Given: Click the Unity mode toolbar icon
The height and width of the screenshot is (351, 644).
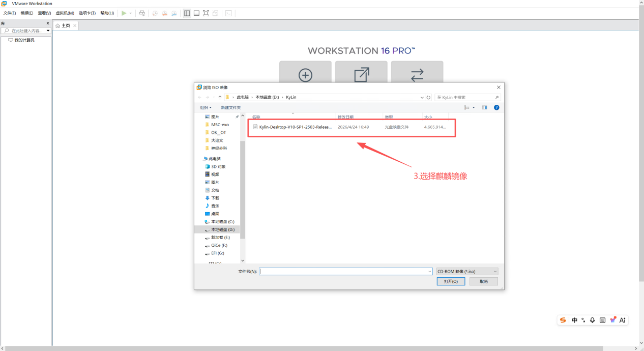Looking at the screenshot, I should [216, 13].
